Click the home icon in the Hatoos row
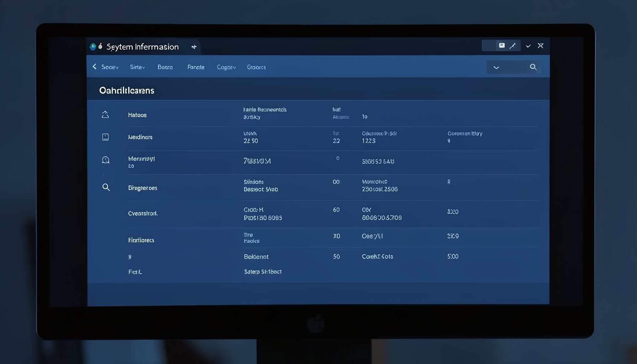 (x=105, y=114)
